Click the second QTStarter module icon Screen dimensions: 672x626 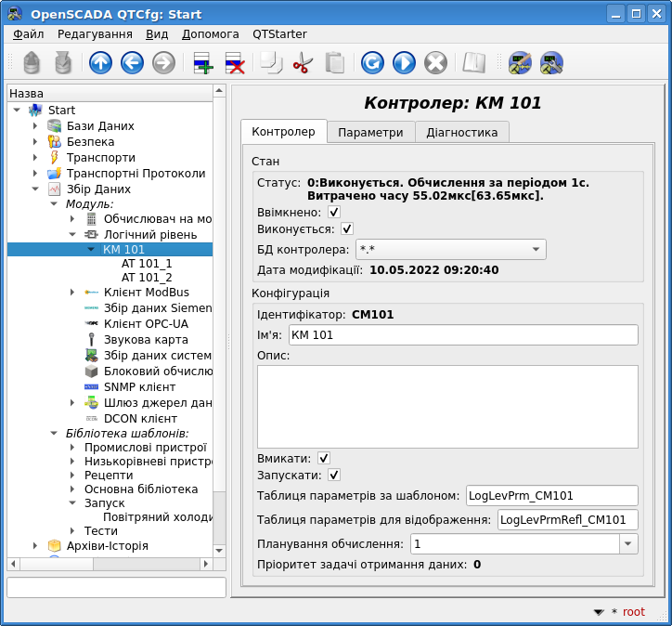pyautogui.click(x=551, y=63)
